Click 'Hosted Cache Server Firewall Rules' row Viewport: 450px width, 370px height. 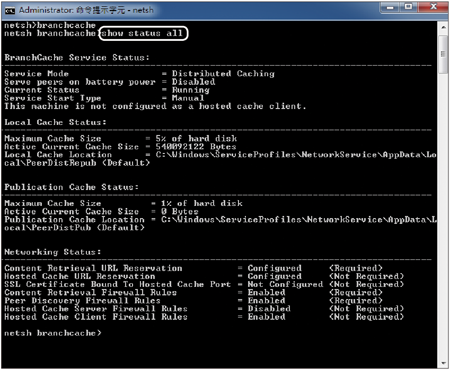[204, 309]
